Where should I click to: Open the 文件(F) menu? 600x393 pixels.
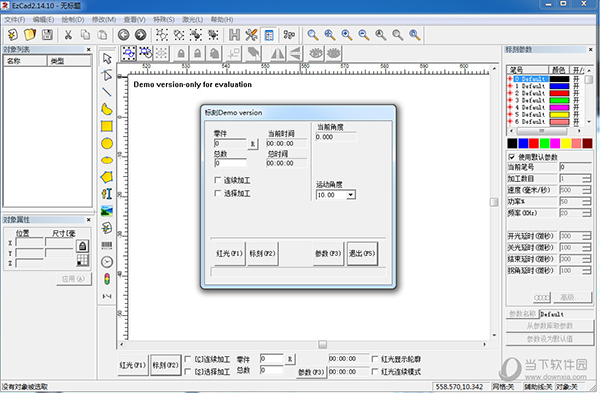(15, 20)
